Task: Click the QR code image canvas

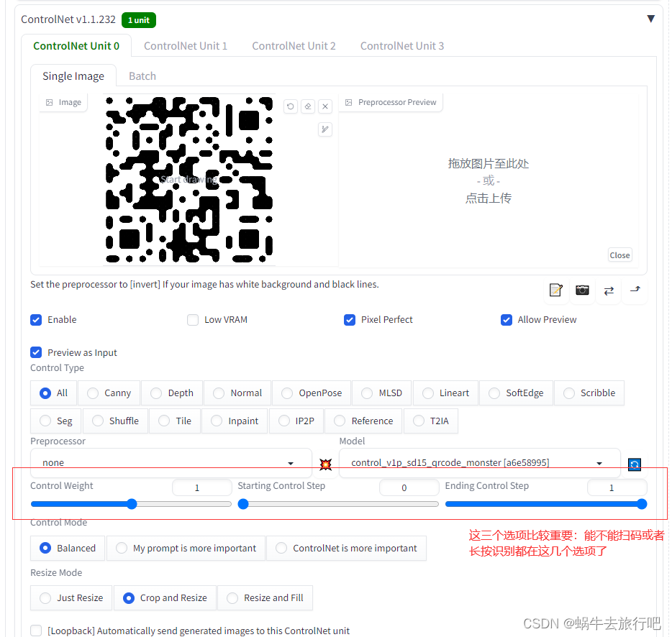Action: [189, 180]
